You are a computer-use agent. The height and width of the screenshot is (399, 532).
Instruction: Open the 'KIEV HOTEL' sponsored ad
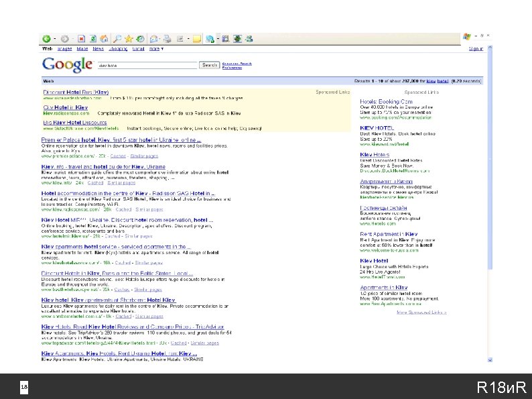coord(377,128)
